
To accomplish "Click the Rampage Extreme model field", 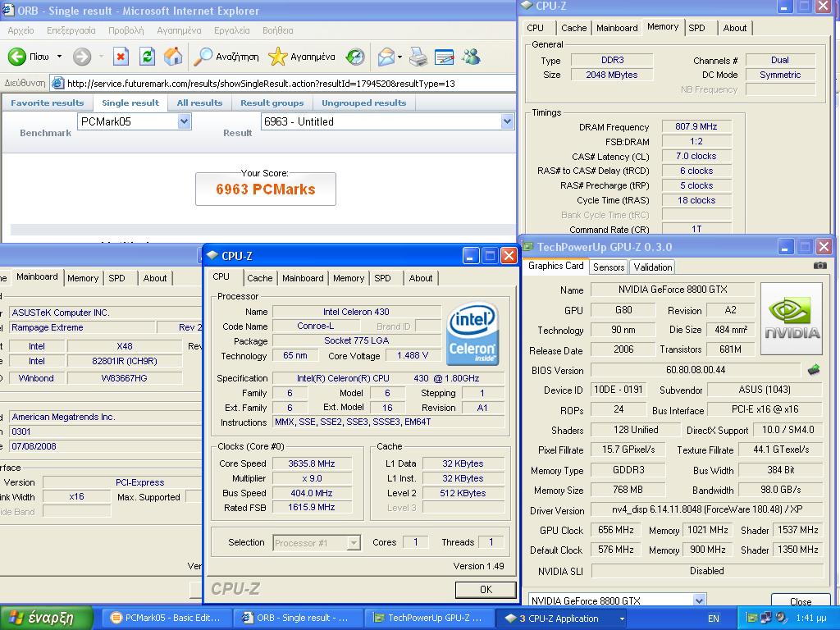I will point(83,327).
